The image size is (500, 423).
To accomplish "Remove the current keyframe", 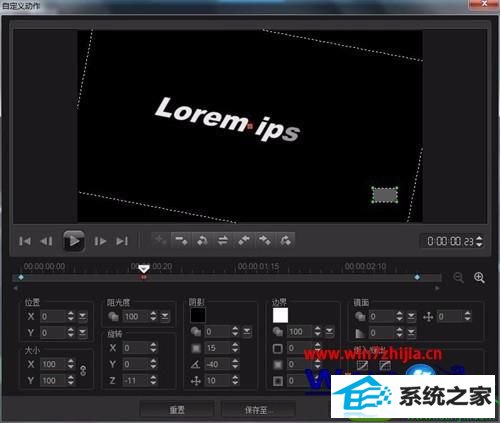I will click(x=181, y=240).
